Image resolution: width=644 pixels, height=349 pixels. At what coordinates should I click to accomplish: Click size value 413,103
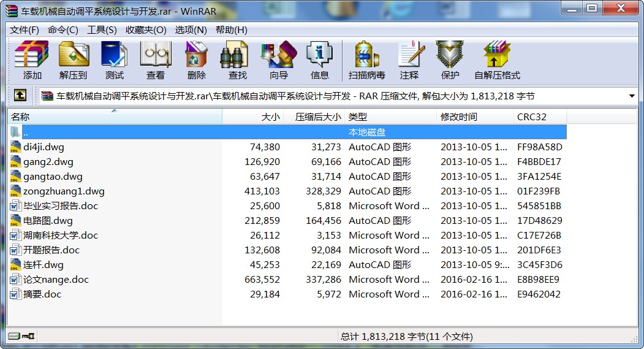tap(262, 191)
